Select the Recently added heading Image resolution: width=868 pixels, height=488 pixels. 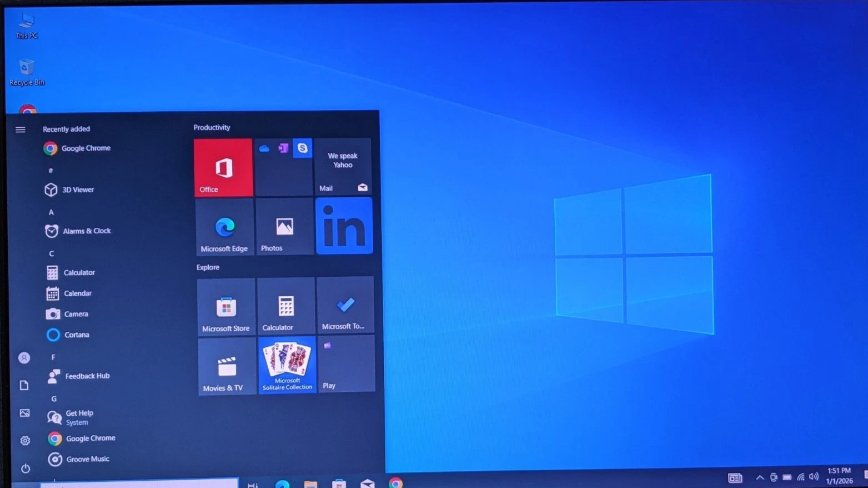tap(66, 129)
